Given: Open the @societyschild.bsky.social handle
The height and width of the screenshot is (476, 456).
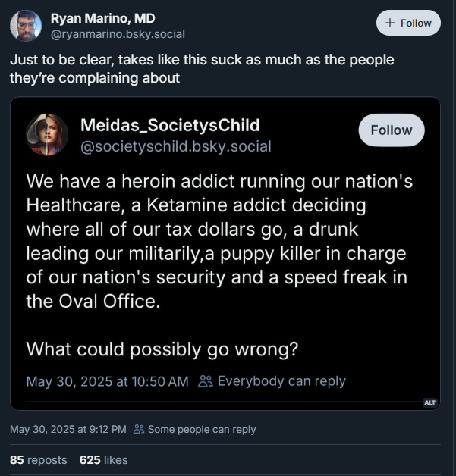Looking at the screenshot, I should [176, 146].
